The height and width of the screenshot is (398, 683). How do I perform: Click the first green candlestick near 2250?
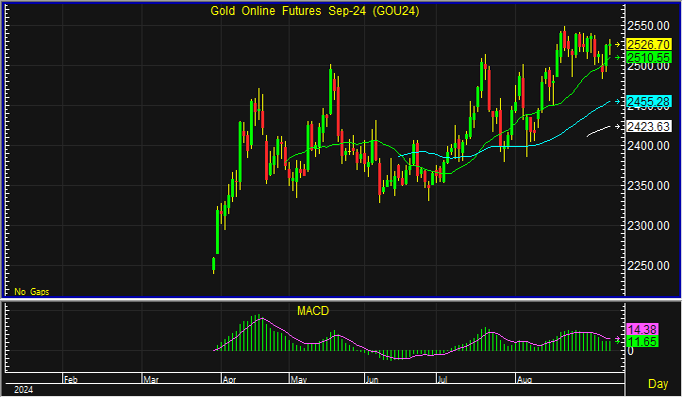click(x=213, y=265)
